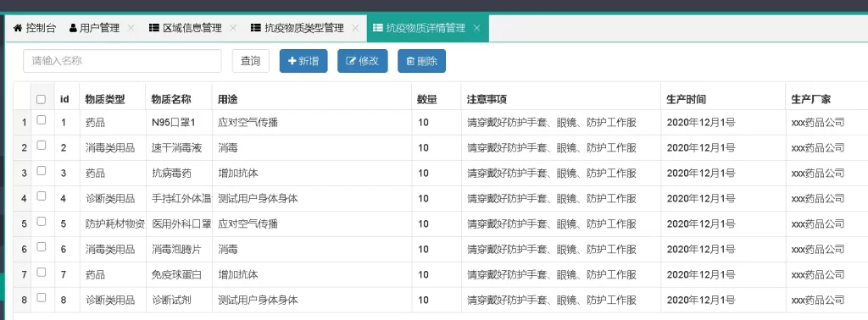Screen dimensions: 868x320
Task: Switch to the 用户管理 tab
Action: (x=94, y=28)
